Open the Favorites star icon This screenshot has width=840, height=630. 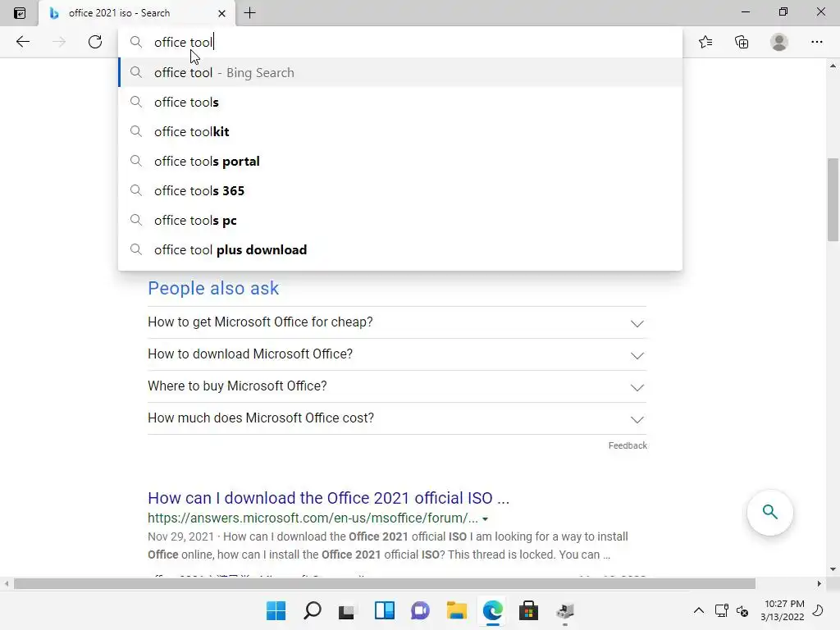tap(705, 42)
